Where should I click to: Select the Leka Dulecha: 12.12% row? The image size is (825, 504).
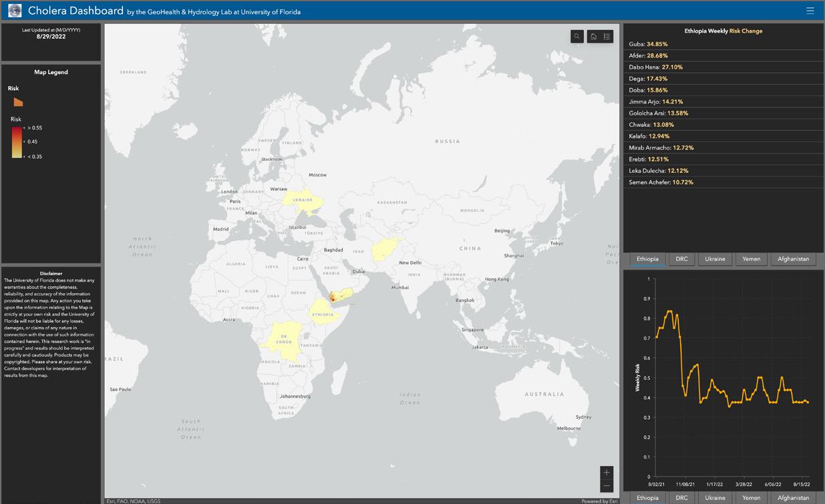pos(723,171)
